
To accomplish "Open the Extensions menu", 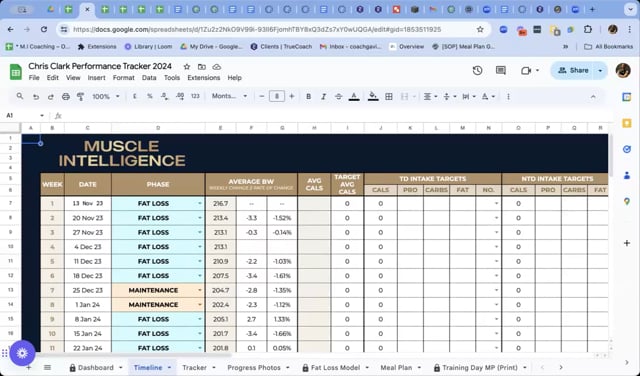I will pyautogui.click(x=204, y=78).
